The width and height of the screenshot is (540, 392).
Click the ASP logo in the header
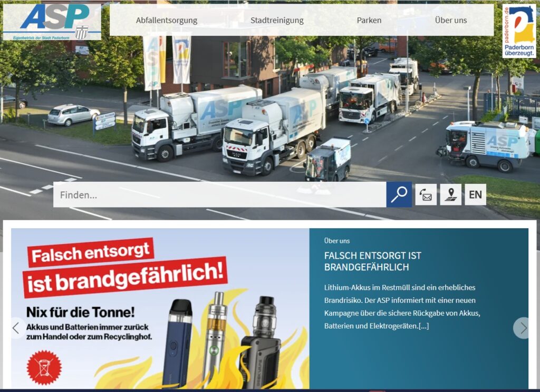[x=52, y=22]
